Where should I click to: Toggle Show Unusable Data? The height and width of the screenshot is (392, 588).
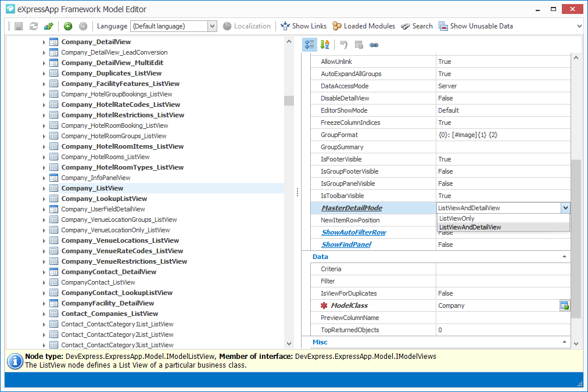[476, 26]
